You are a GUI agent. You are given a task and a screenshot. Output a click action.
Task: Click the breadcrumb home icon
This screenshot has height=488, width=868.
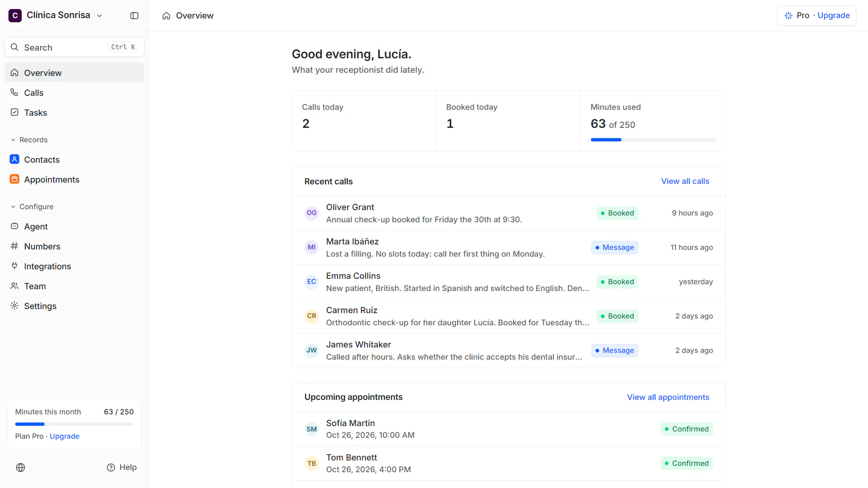166,16
